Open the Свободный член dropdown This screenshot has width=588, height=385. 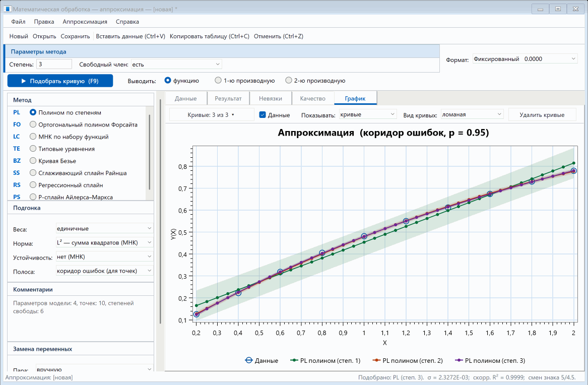pos(176,64)
